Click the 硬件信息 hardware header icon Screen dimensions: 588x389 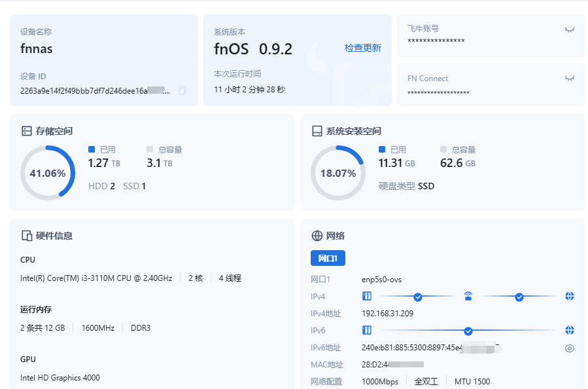(x=27, y=236)
